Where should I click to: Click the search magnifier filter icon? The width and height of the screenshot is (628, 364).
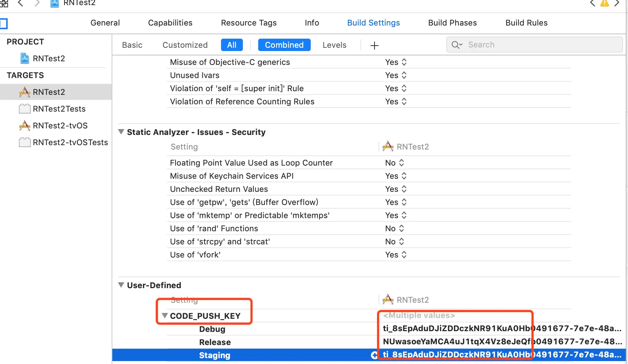457,45
